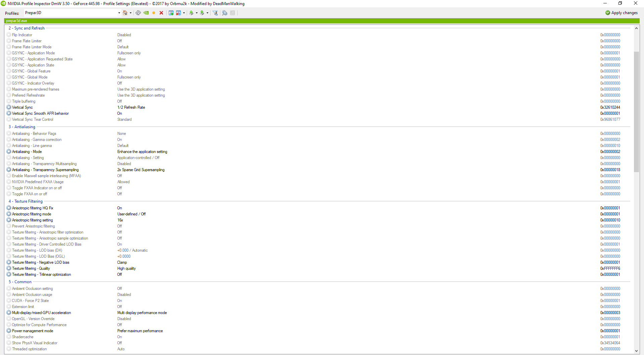Click gear icon beside Negative LOD bias

click(x=9, y=262)
